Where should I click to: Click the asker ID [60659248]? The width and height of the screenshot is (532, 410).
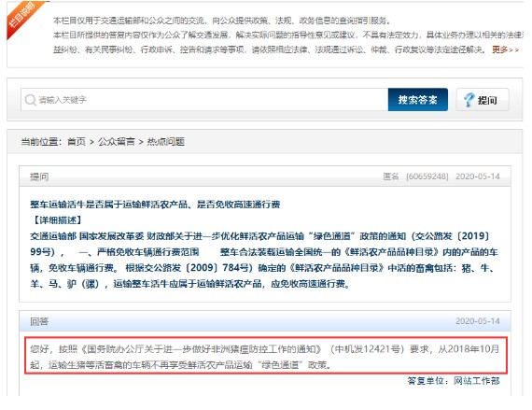[x=427, y=177]
